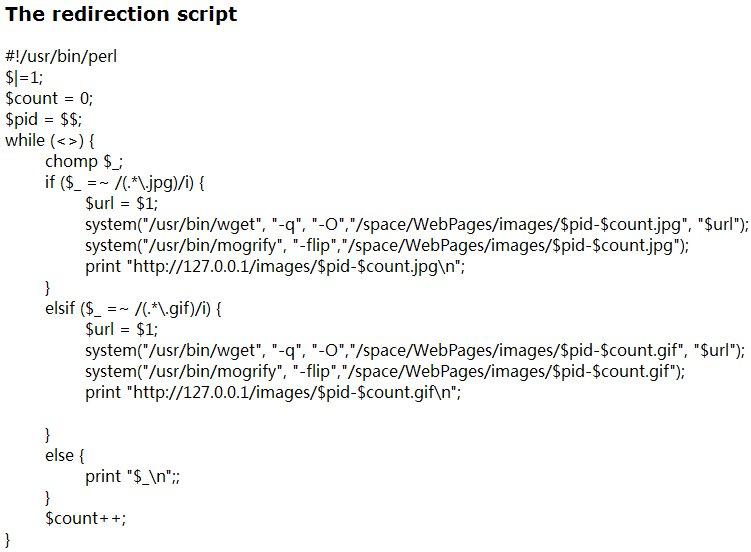
Task: Click the wget system call for the jpg file
Action: (416, 225)
